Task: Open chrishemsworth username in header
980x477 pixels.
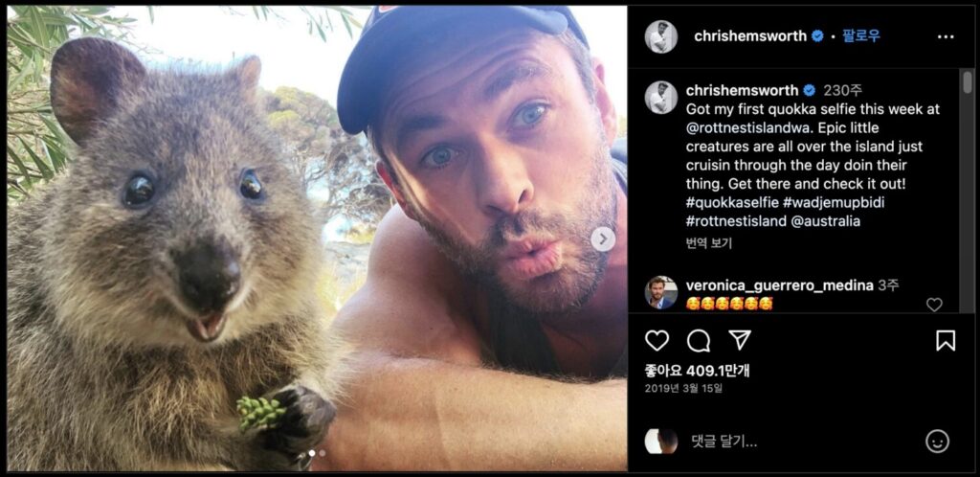Action: 750,37
